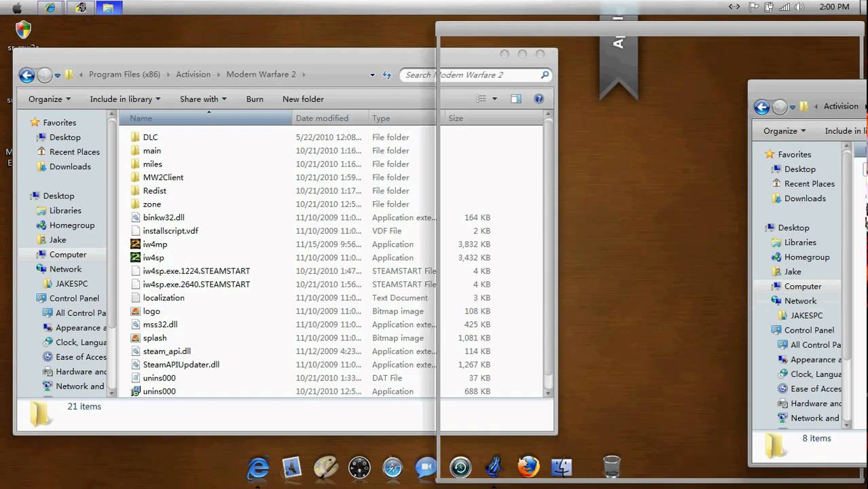Viewport: 868px width, 489px height.
Task: Focus the Search Modern Warfare 2 field
Action: point(475,75)
